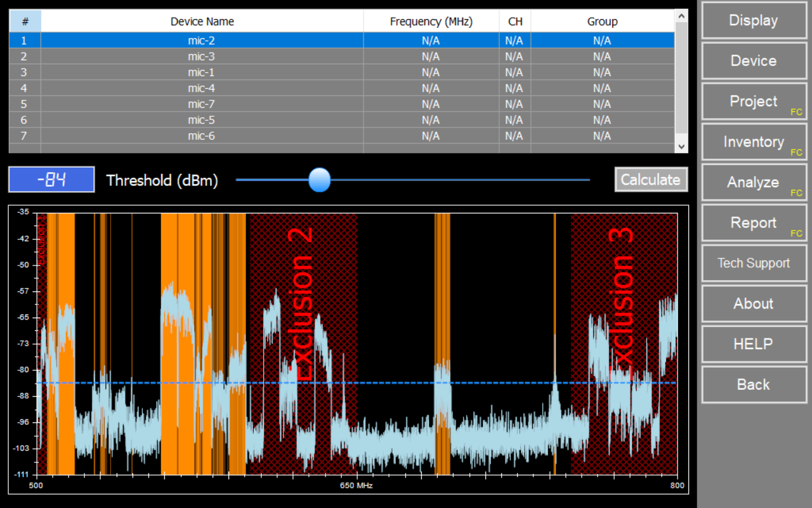Image resolution: width=812 pixels, height=508 pixels.
Task: Select the mic-7 device row
Action: (x=342, y=104)
